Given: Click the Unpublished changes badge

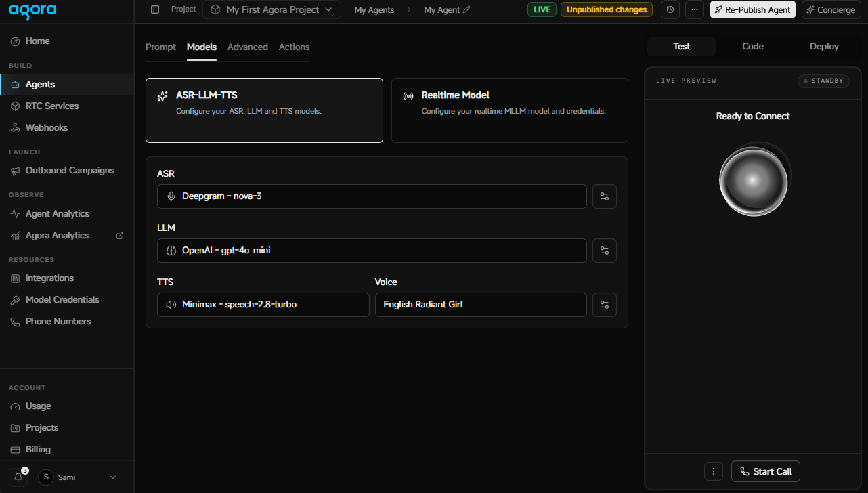Looking at the screenshot, I should point(607,9).
